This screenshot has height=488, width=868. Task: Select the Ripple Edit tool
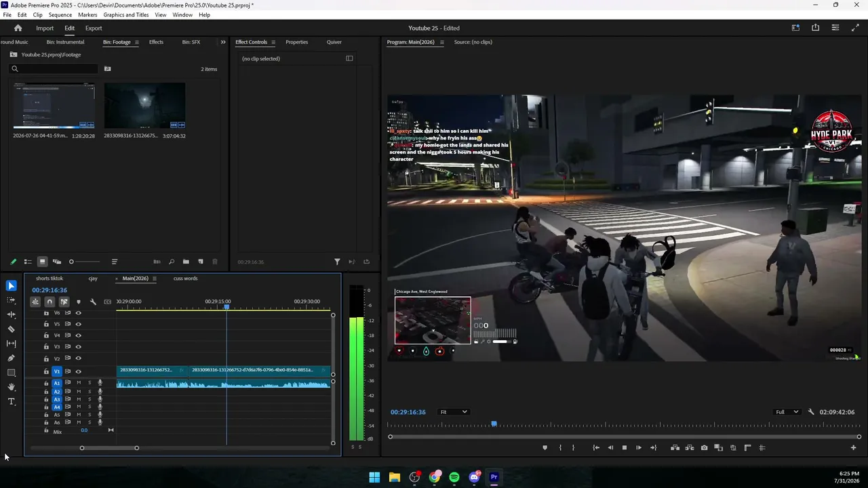[x=11, y=314]
